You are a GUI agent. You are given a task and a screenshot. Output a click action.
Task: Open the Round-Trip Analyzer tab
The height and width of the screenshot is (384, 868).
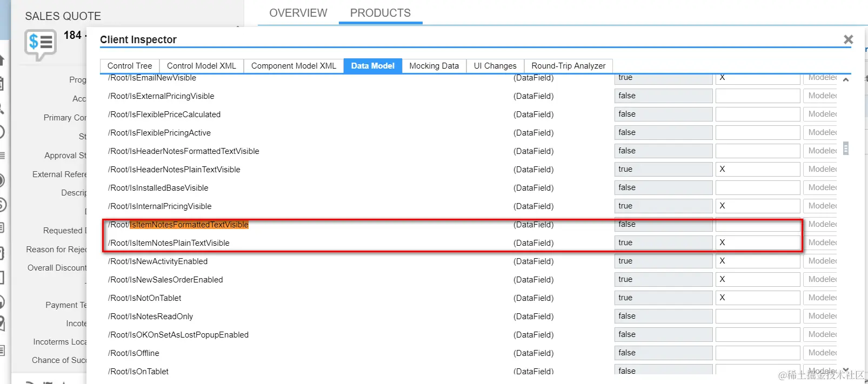tap(569, 66)
